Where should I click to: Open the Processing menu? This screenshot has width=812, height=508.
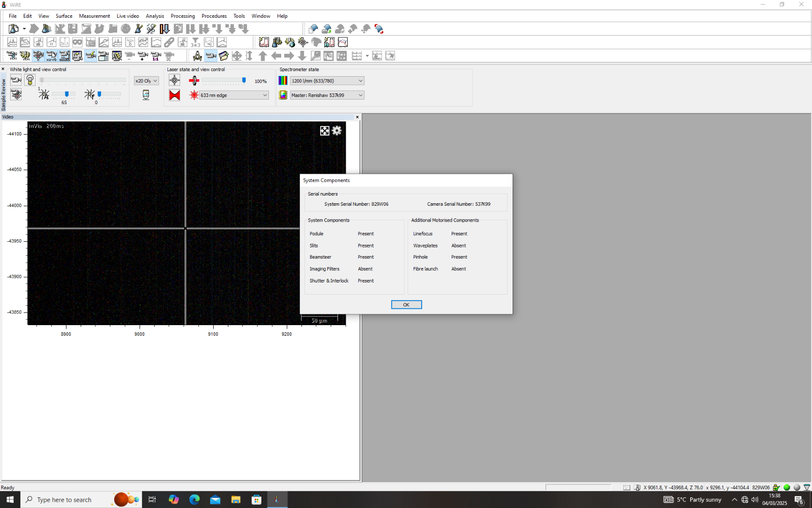click(183, 16)
